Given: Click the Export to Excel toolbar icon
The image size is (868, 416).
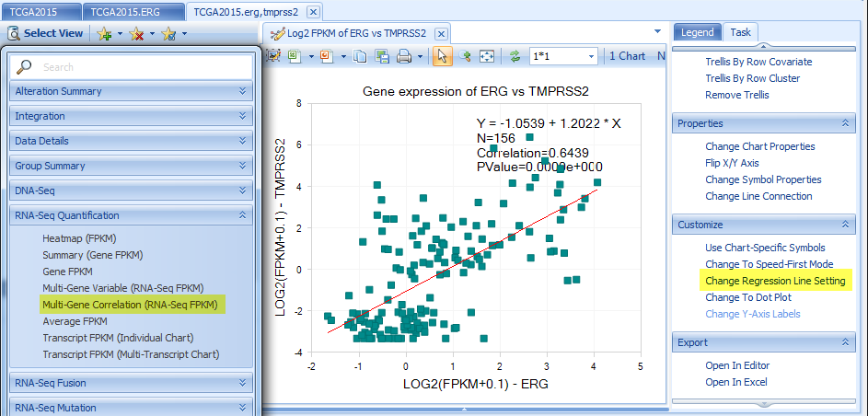Looking at the screenshot, I should pyautogui.click(x=295, y=56).
